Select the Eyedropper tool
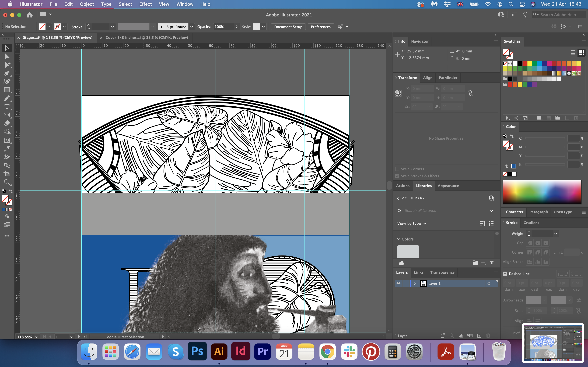Screen dimensions: 588x367 point(7,149)
